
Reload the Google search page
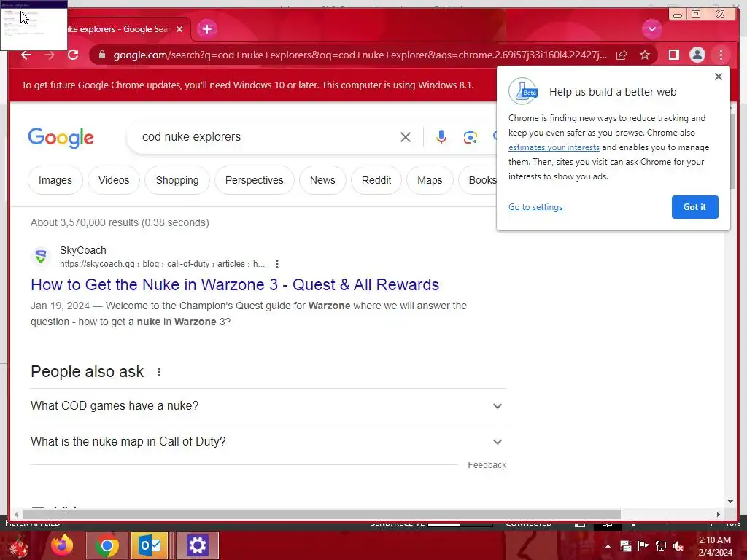[x=73, y=55]
